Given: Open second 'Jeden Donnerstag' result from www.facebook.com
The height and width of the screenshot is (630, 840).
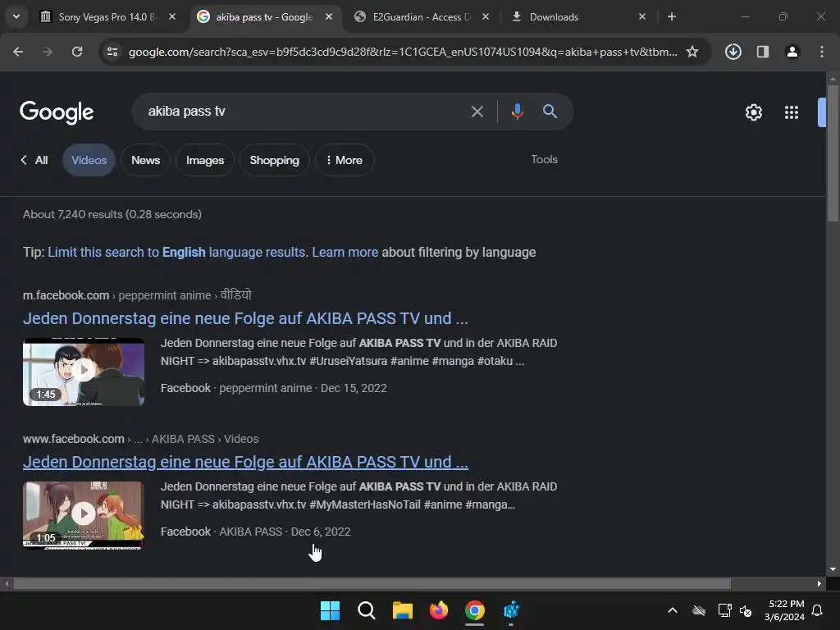Looking at the screenshot, I should tap(245, 462).
